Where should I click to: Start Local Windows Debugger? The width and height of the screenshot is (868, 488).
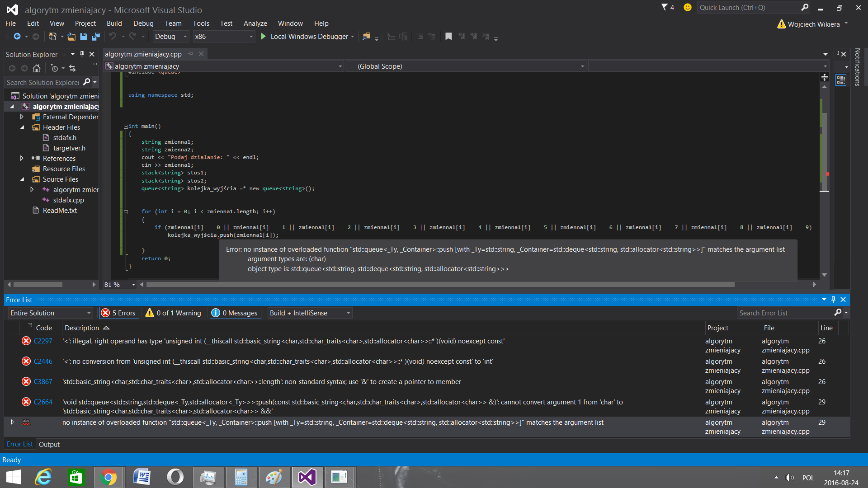tap(307, 37)
